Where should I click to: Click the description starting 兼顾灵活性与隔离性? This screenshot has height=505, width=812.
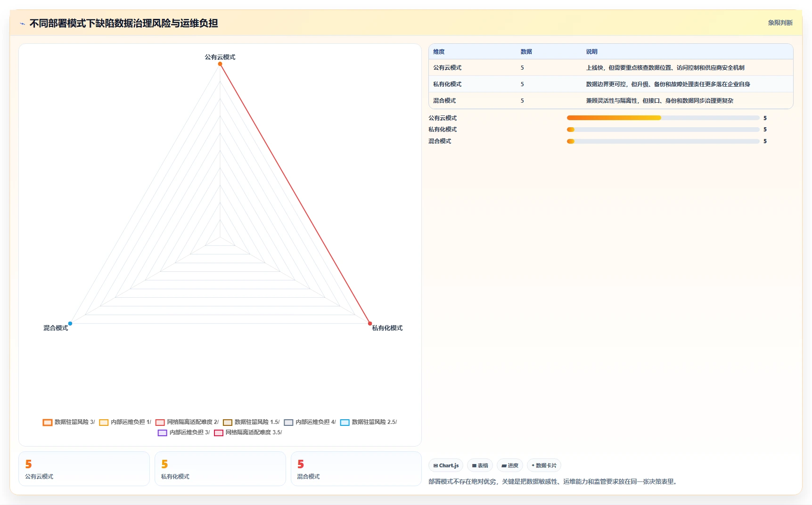[660, 101]
